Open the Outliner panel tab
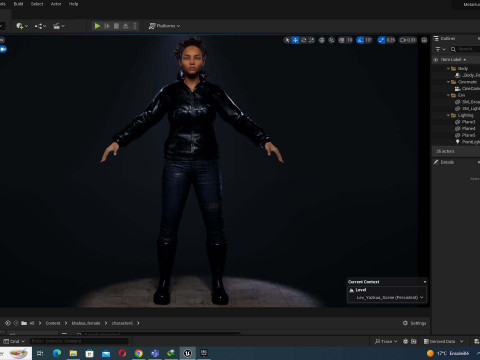 [x=445, y=39]
